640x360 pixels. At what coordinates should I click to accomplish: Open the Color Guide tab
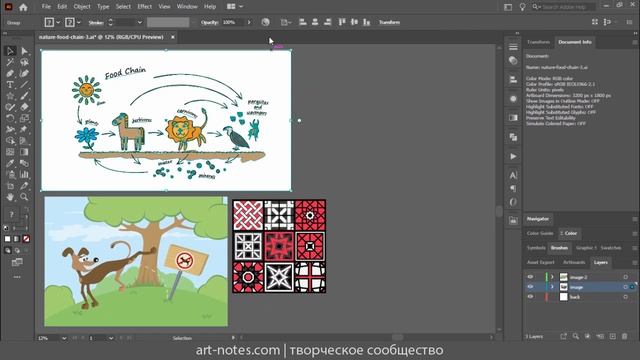click(x=540, y=233)
